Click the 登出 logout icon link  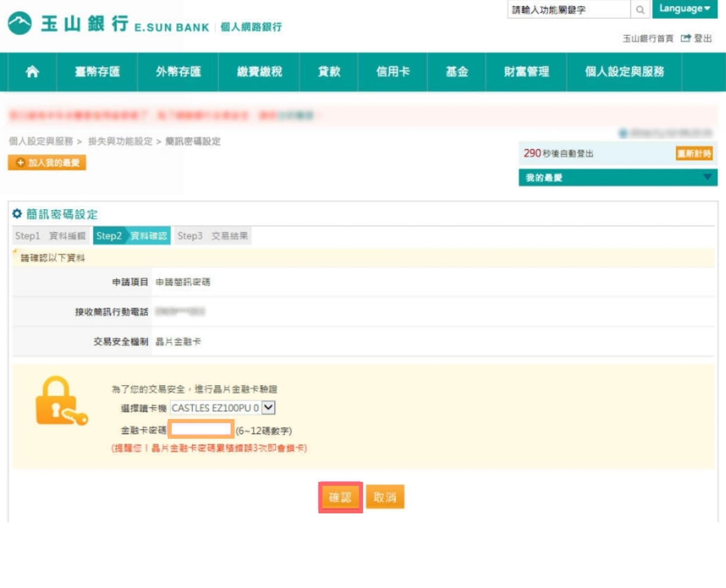[696, 38]
